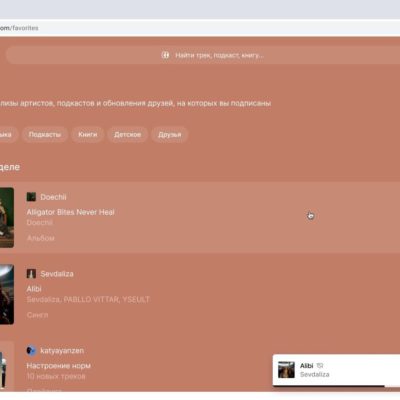
Task: Select the Детское filter tab
Action: pyautogui.click(x=127, y=135)
